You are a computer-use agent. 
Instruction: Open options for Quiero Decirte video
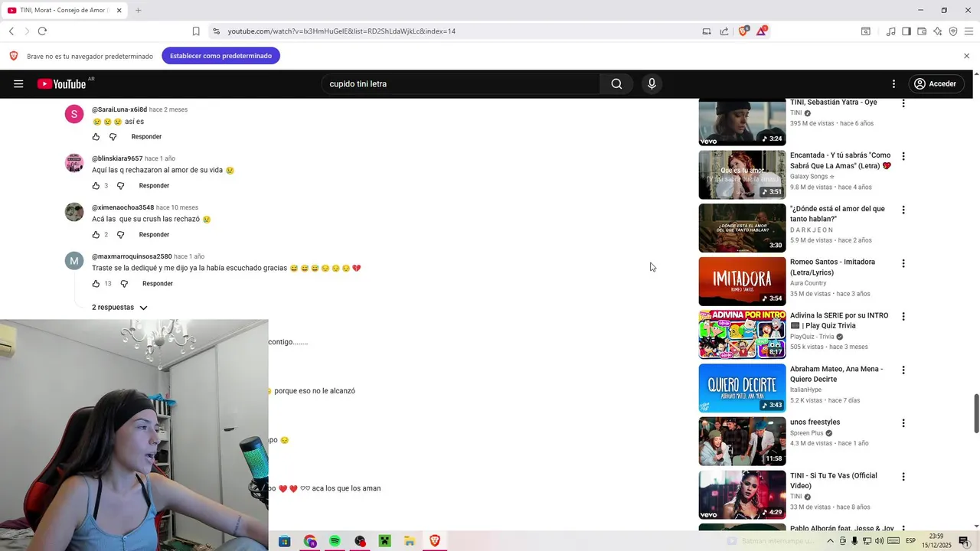coord(903,370)
